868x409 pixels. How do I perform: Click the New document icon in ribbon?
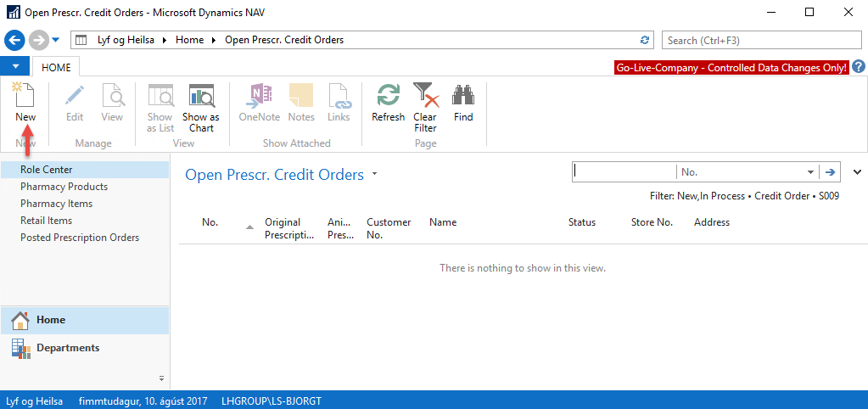click(25, 96)
